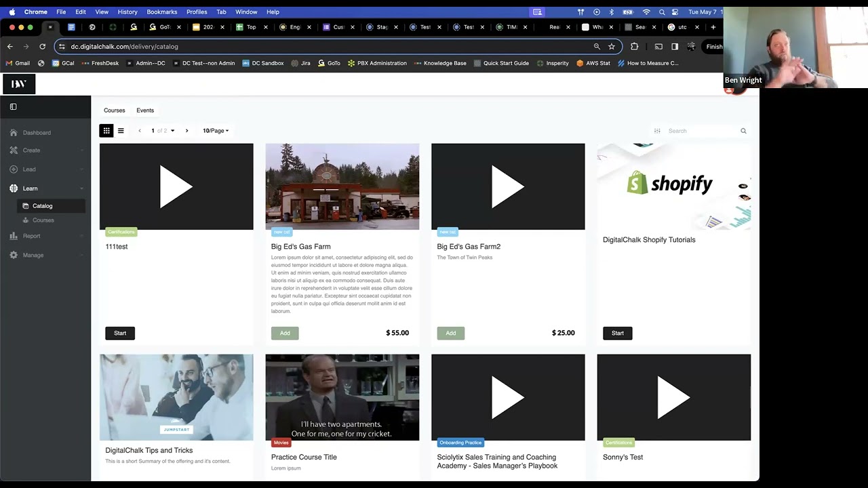
Task: Expand the Report sidebar menu
Action: pos(81,236)
